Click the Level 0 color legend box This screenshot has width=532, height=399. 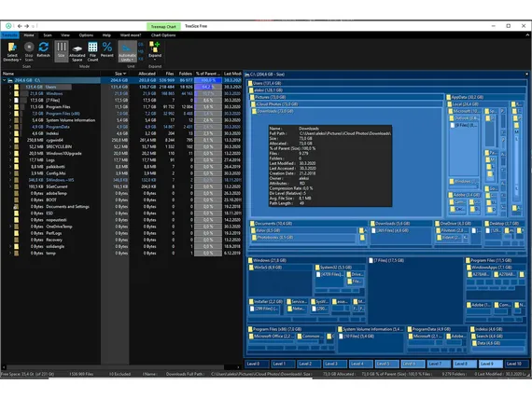pyautogui.click(x=257, y=364)
